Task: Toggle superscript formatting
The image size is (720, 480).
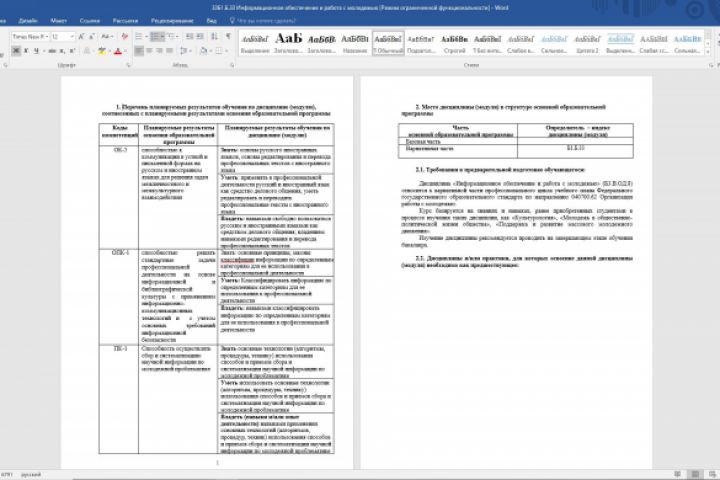Action: [72, 51]
